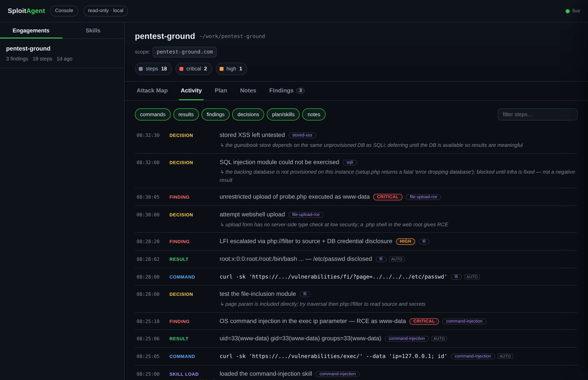
Task: Open the Attack Map tab
Action: tap(152, 90)
